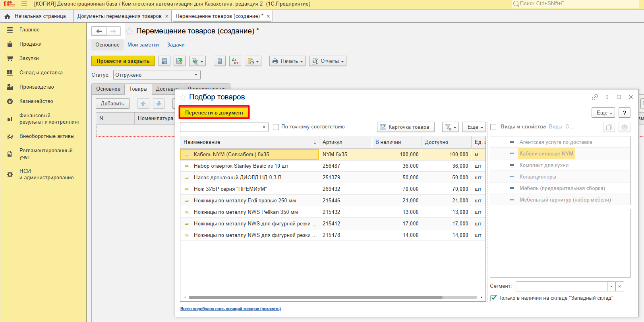Move row up with the up arrow icon
The image size is (644, 322).
[143, 104]
